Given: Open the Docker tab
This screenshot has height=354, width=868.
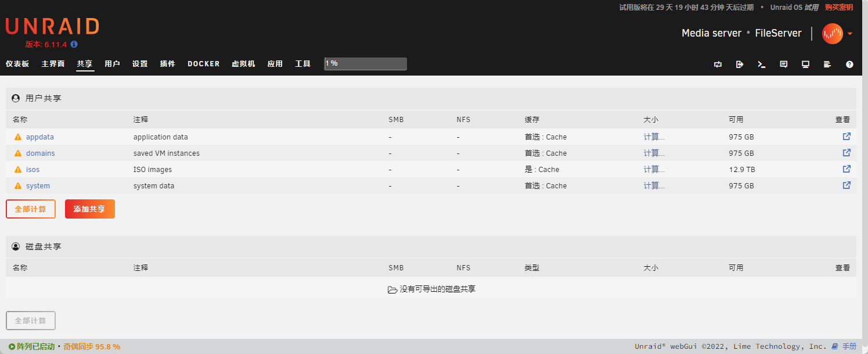Looking at the screenshot, I should coord(203,64).
